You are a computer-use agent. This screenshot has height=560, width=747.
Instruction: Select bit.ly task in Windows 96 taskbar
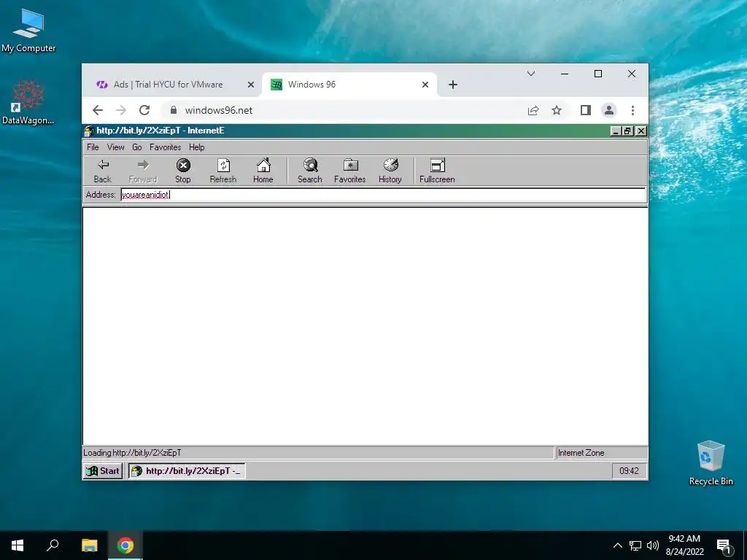[x=187, y=471]
